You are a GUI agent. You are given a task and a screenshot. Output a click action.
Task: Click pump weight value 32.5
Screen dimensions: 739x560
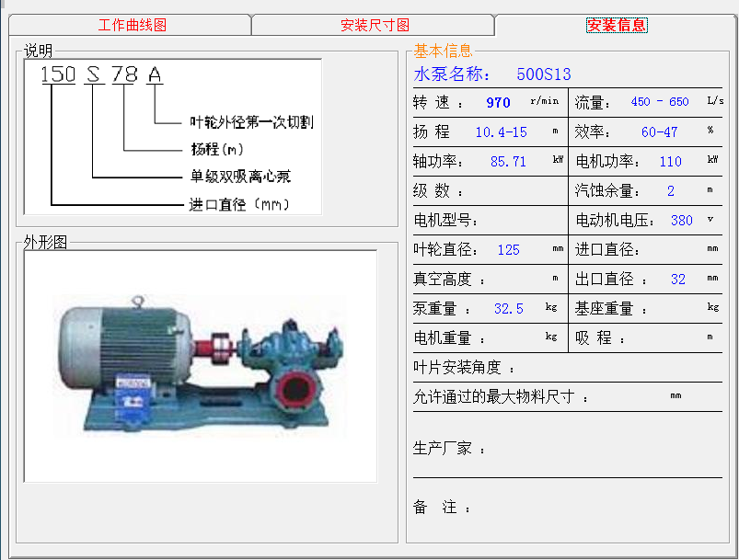coord(509,308)
